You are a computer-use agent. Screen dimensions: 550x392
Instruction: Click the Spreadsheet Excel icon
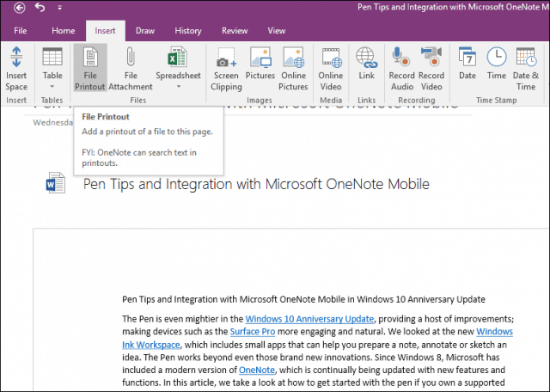pos(178,58)
